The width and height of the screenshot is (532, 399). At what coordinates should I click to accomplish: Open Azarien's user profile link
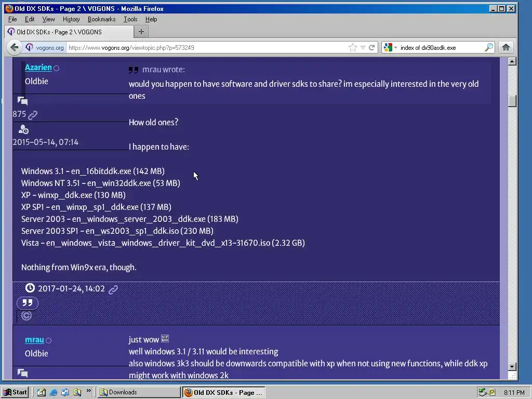click(x=38, y=67)
